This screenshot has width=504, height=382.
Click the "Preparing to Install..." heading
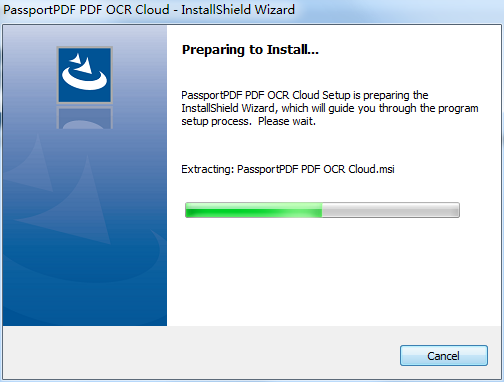pos(250,50)
